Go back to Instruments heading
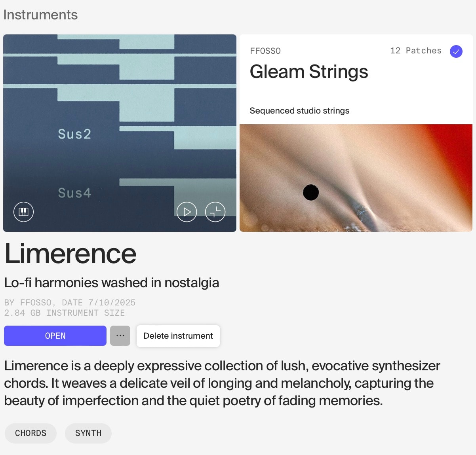The width and height of the screenshot is (476, 455). click(x=40, y=15)
